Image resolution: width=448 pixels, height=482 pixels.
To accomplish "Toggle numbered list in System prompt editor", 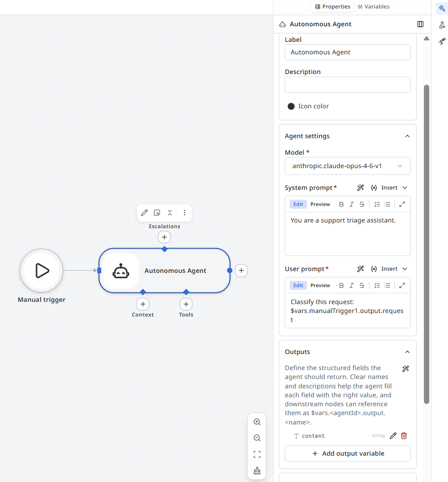I will 377,204.
